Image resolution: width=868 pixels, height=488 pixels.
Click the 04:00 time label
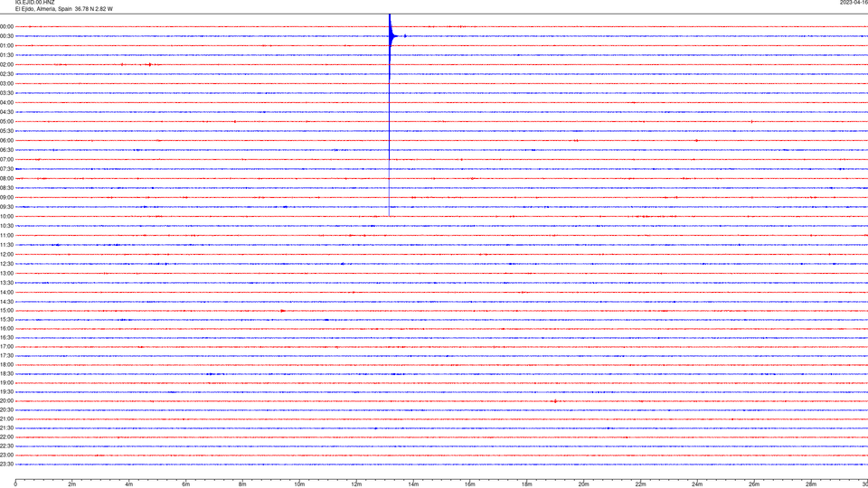(x=6, y=102)
